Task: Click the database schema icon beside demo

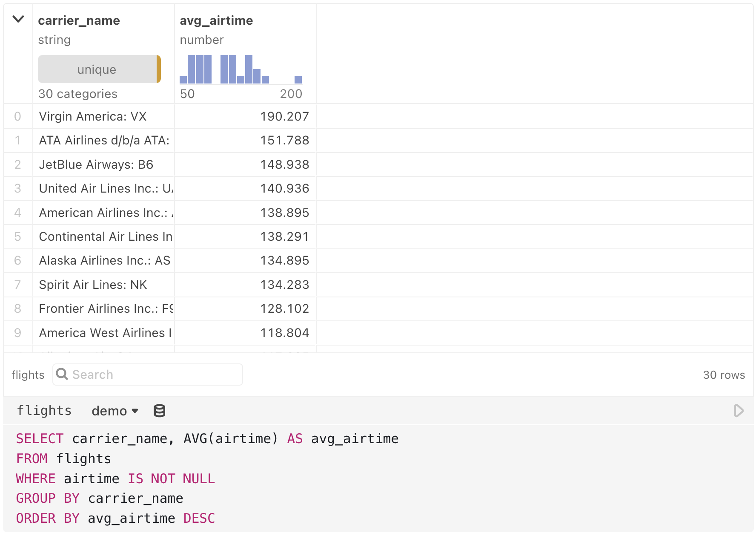Action: click(159, 411)
